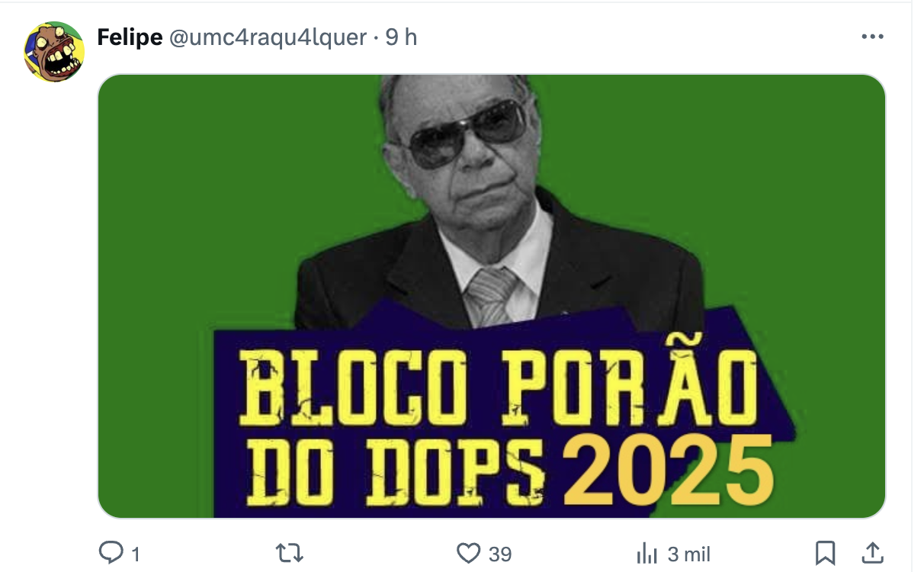Click the reply count 1
The width and height of the screenshot is (924, 572).
click(x=135, y=554)
